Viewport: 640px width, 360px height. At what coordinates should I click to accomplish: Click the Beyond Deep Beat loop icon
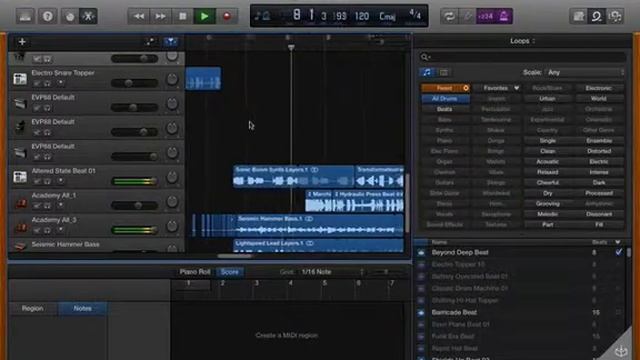point(421,253)
